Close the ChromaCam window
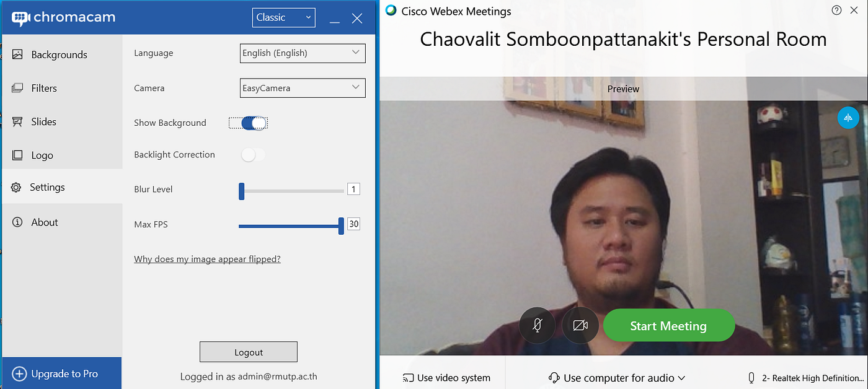The width and height of the screenshot is (868, 389). (x=357, y=19)
